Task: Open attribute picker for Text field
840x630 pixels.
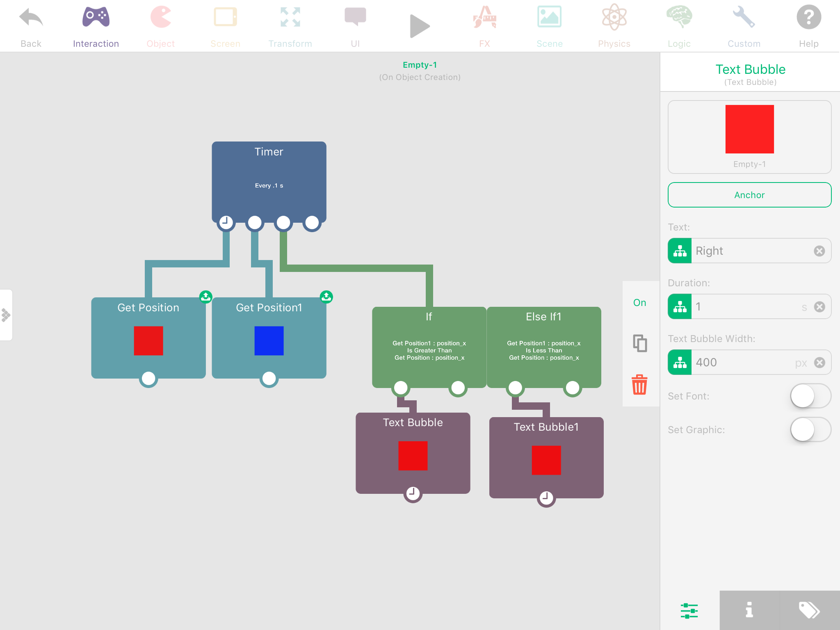Action: (x=680, y=251)
